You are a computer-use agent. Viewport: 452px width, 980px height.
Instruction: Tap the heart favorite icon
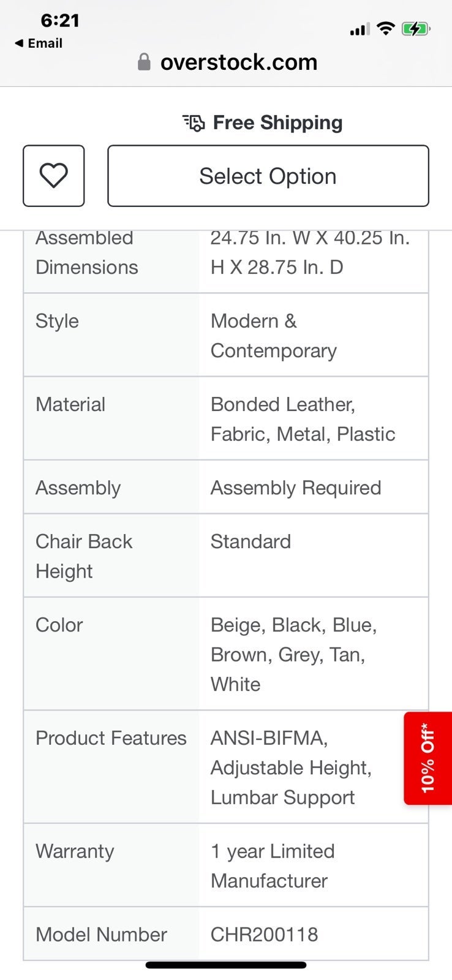(x=54, y=176)
